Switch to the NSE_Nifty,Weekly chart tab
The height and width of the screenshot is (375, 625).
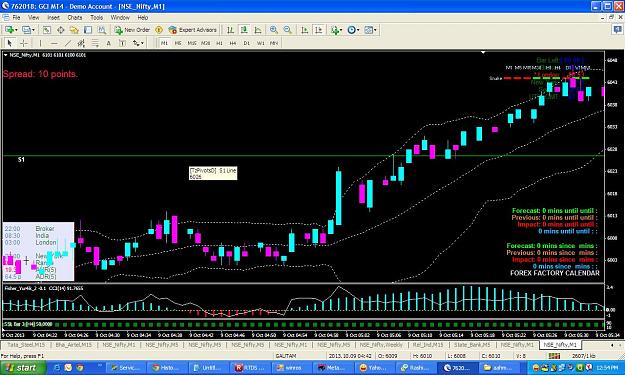(381, 344)
